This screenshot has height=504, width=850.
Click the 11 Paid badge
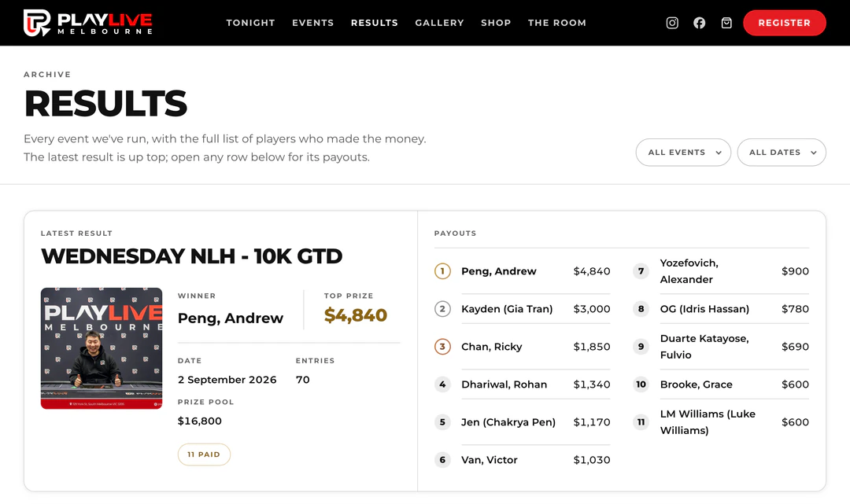point(204,454)
